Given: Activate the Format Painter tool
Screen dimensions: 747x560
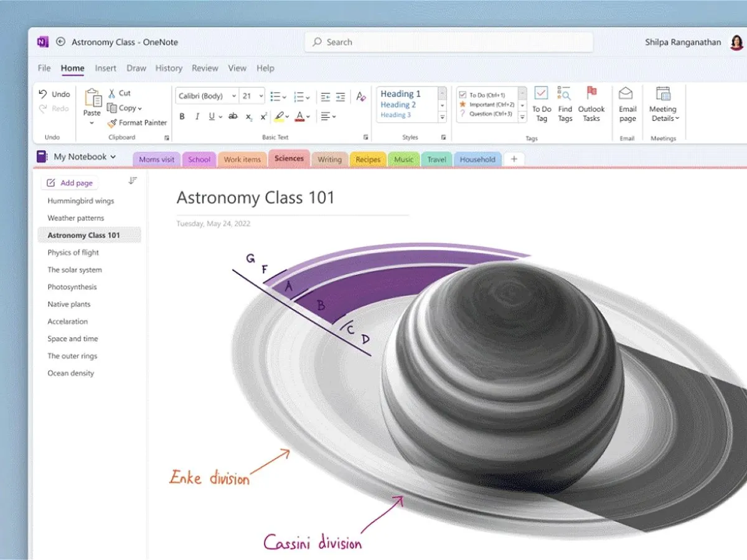Looking at the screenshot, I should 137,123.
